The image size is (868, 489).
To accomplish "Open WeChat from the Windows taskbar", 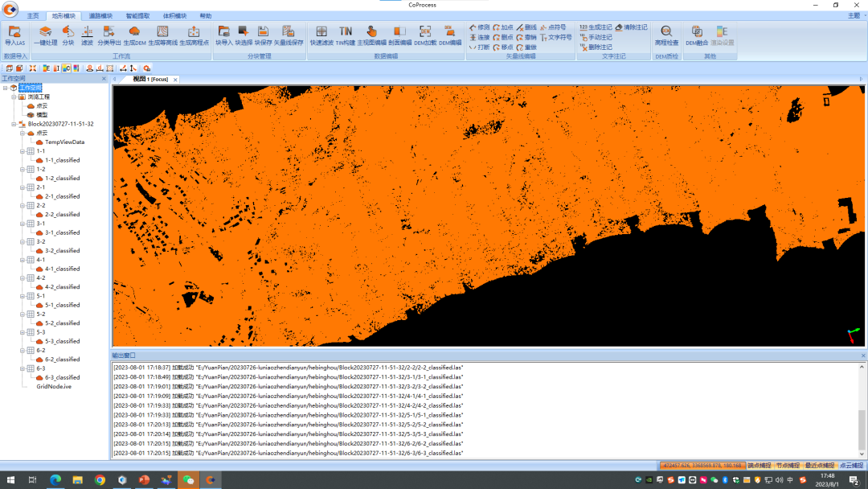I will click(x=188, y=479).
